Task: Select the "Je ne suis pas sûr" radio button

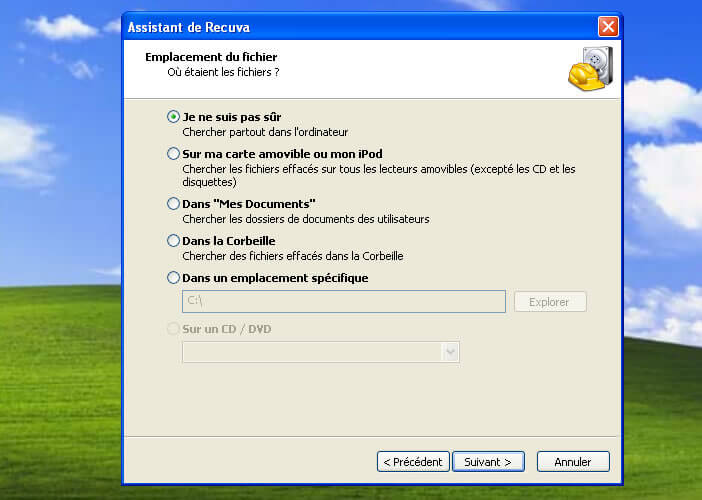Action: coord(173,117)
